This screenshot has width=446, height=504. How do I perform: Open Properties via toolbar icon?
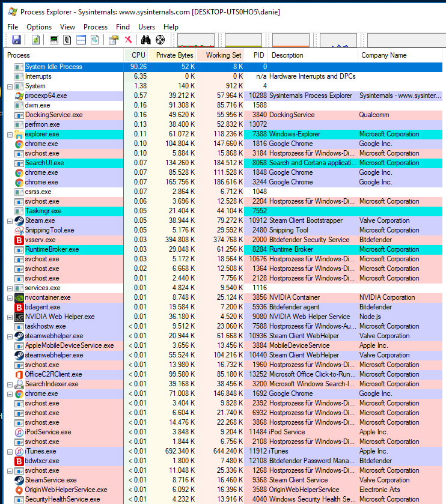coord(114,40)
